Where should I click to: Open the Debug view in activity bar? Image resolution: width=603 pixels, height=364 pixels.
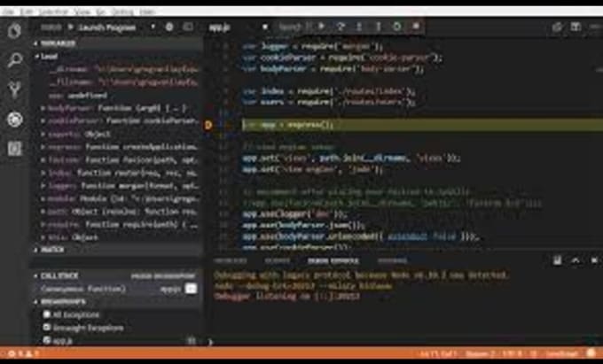tap(14, 120)
